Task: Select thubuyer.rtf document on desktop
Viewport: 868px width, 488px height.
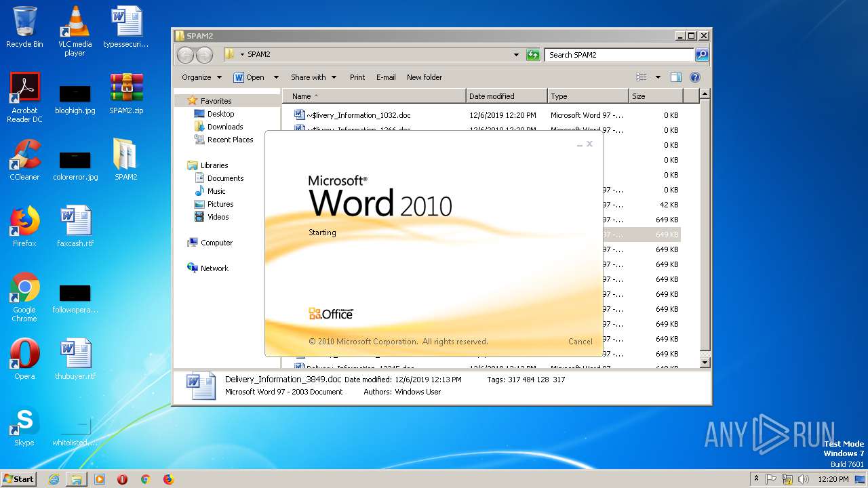Action: [75, 359]
